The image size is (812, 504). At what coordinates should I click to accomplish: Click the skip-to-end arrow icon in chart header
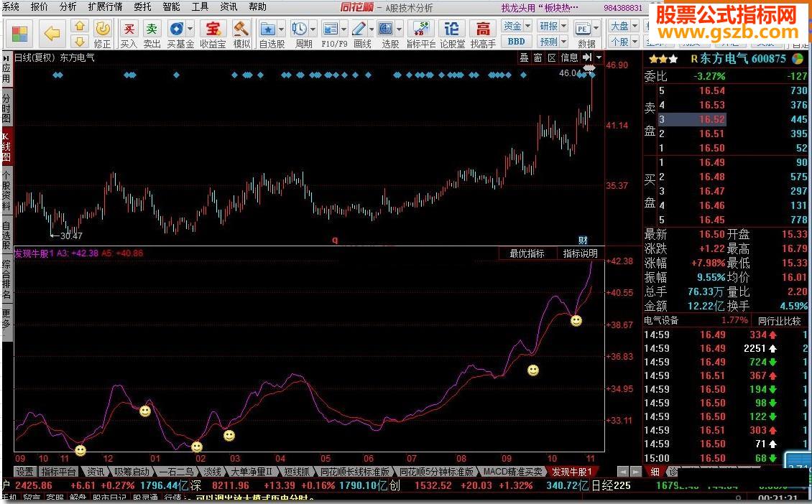[x=587, y=57]
